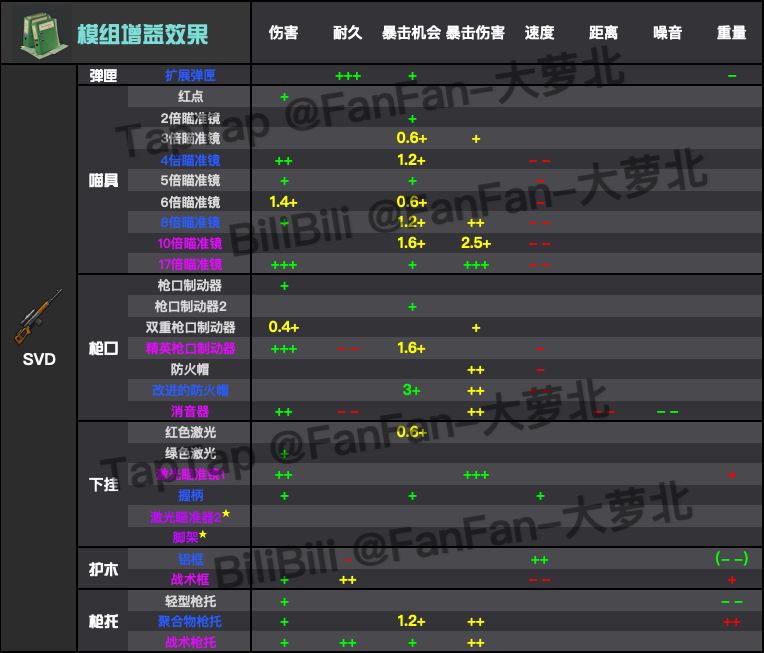Image resolution: width=764 pixels, height=653 pixels.
Task: Click the 暴击伤害 column header
Action: (475, 33)
